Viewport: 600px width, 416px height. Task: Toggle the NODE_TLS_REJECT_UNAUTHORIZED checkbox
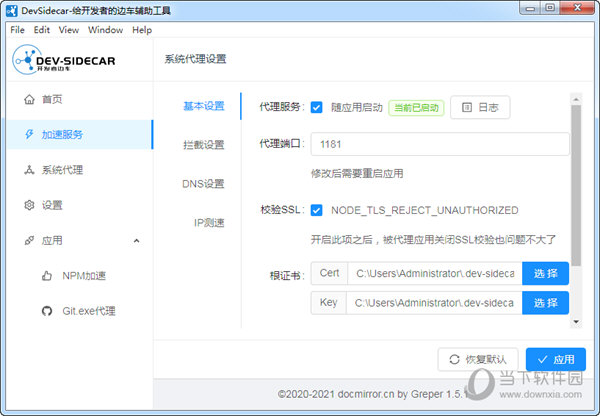click(316, 210)
